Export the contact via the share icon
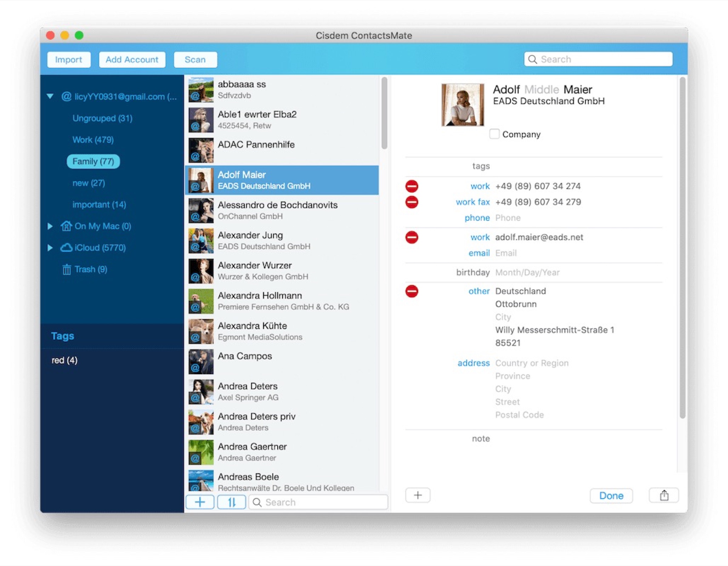The width and height of the screenshot is (728, 566). coord(664,495)
